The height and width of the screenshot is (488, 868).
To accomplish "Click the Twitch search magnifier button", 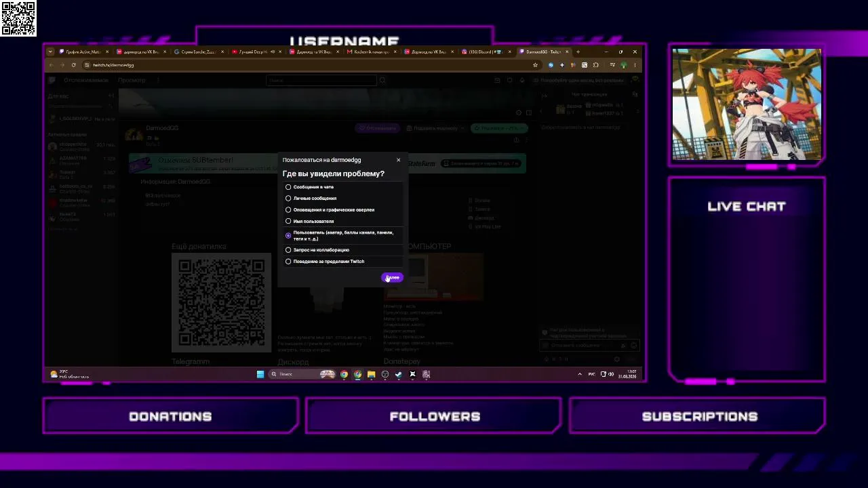I will (x=382, y=80).
